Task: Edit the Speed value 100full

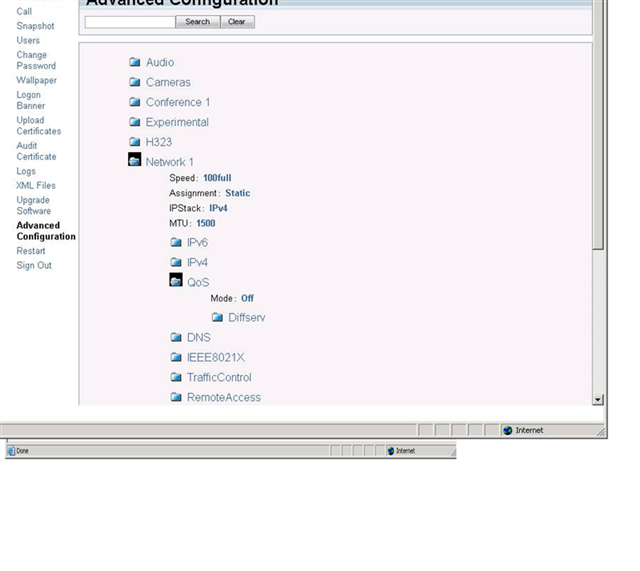Action: tap(217, 178)
